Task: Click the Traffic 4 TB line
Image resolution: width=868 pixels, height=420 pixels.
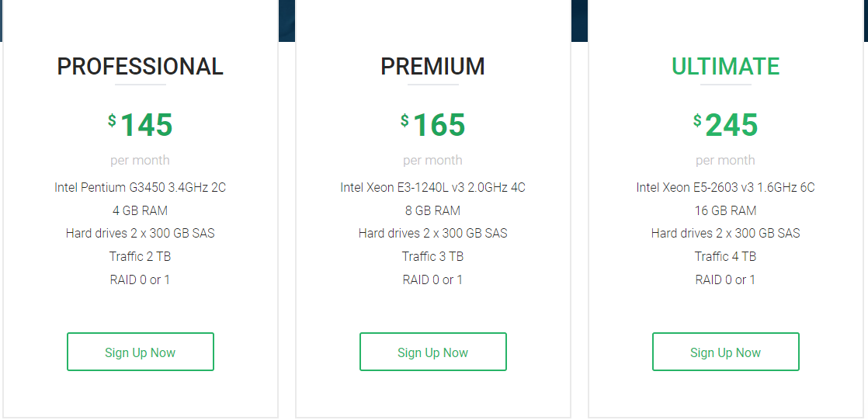Action: point(725,256)
